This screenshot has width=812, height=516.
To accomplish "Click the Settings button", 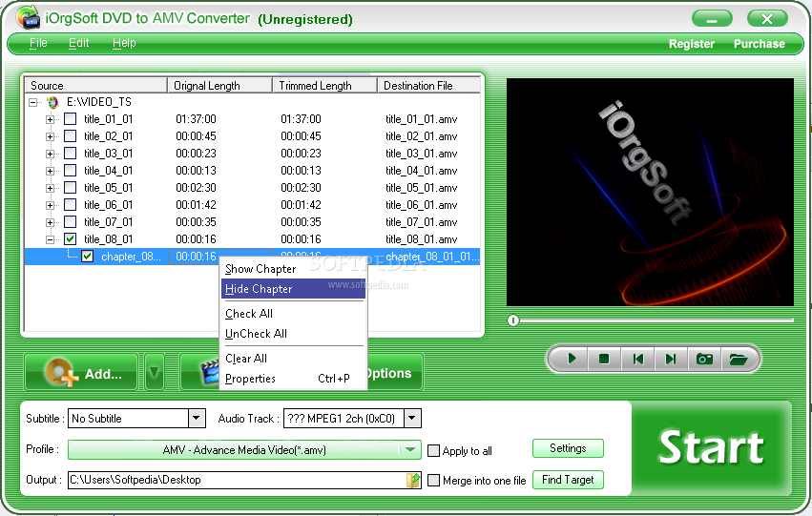I will click(568, 448).
